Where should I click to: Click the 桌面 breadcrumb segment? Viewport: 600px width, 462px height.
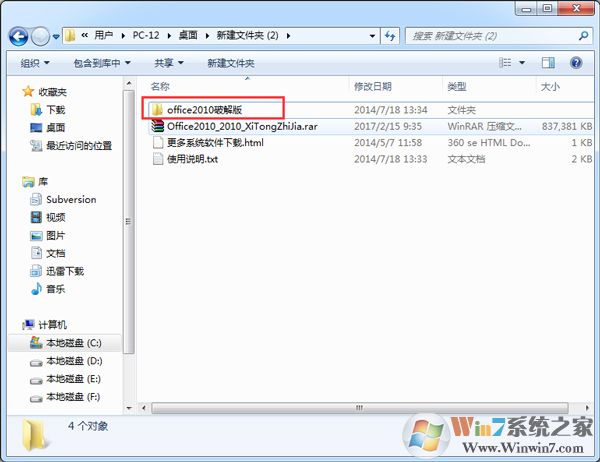pyautogui.click(x=188, y=36)
